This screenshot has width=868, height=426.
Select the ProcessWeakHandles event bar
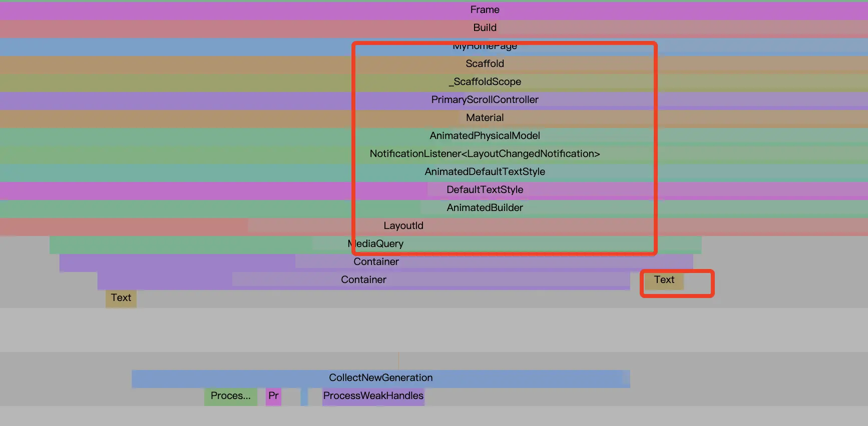373,396
